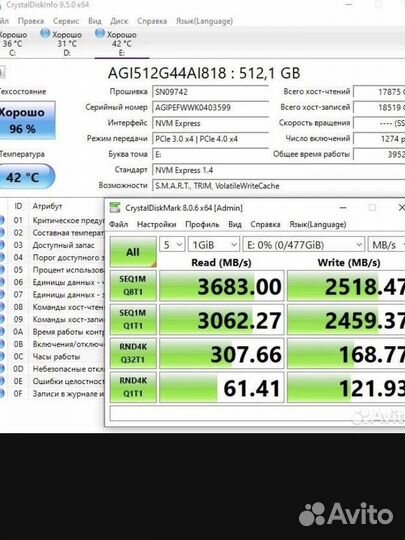
Task: Open Правка menu in CrystalDiskInfo
Action: pos(31,21)
